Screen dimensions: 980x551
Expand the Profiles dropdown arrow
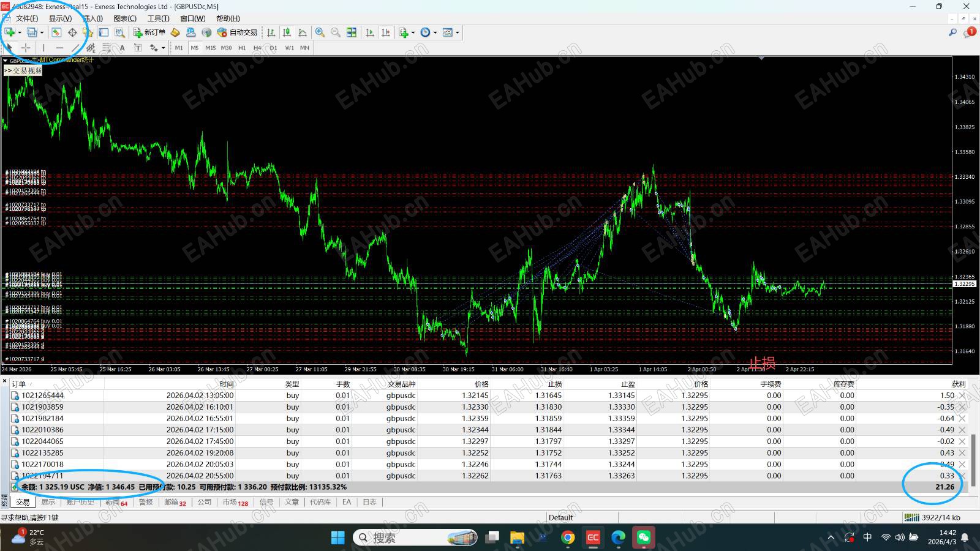[42, 32]
